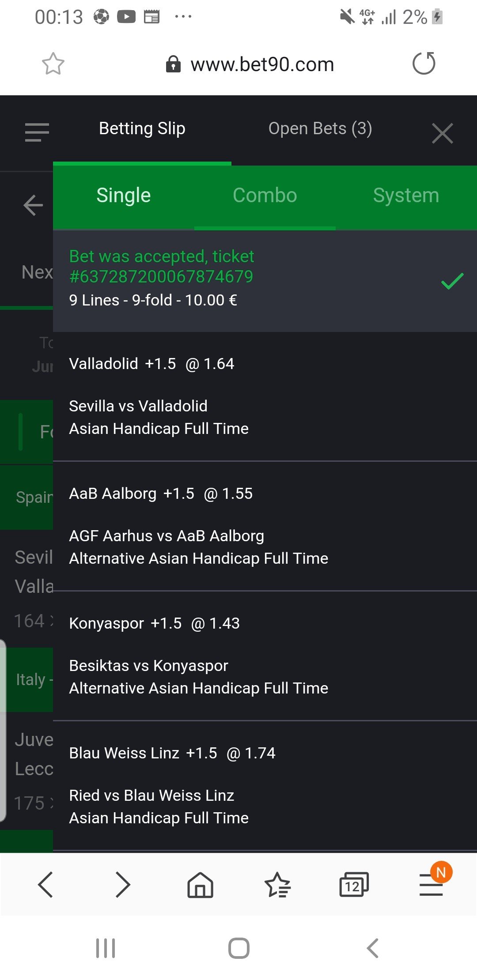This screenshot has height=980, width=477.
Task: Switch to the Single bet type tab
Action: click(x=124, y=196)
